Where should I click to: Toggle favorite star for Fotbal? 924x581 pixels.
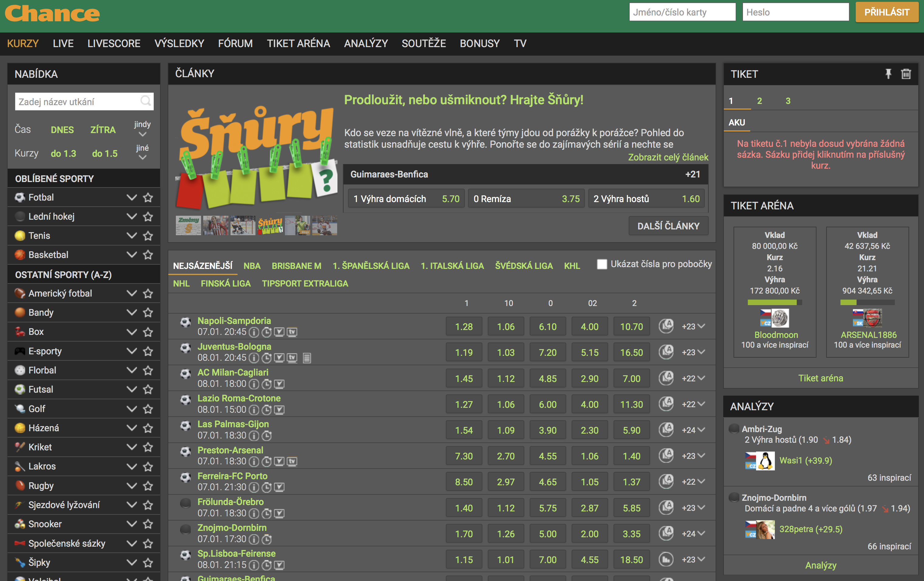point(148,197)
